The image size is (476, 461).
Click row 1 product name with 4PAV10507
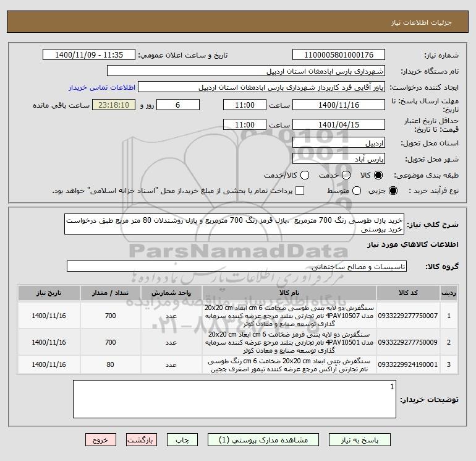tap(289, 316)
